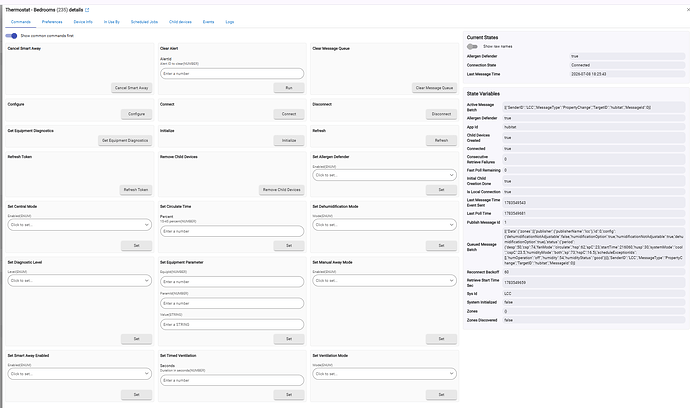Click Set under Set Smart Away Enabled
Screen dimensions: 690x408
pyautogui.click(x=136, y=394)
